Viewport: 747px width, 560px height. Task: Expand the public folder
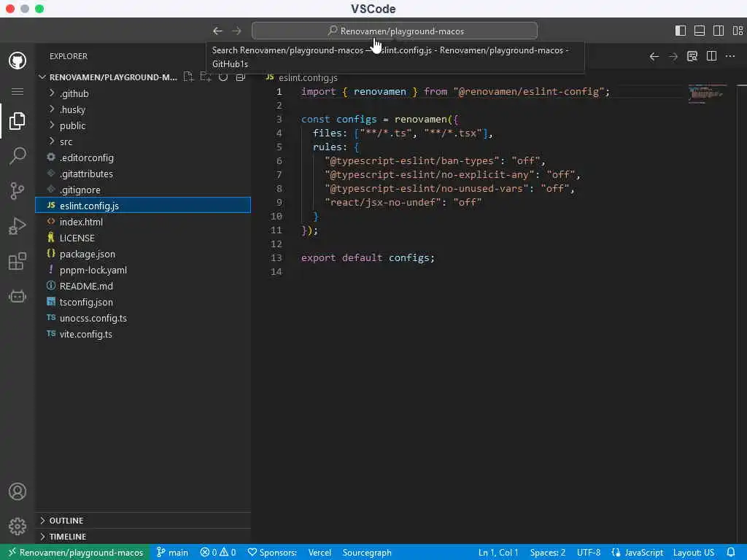[x=143, y=125]
